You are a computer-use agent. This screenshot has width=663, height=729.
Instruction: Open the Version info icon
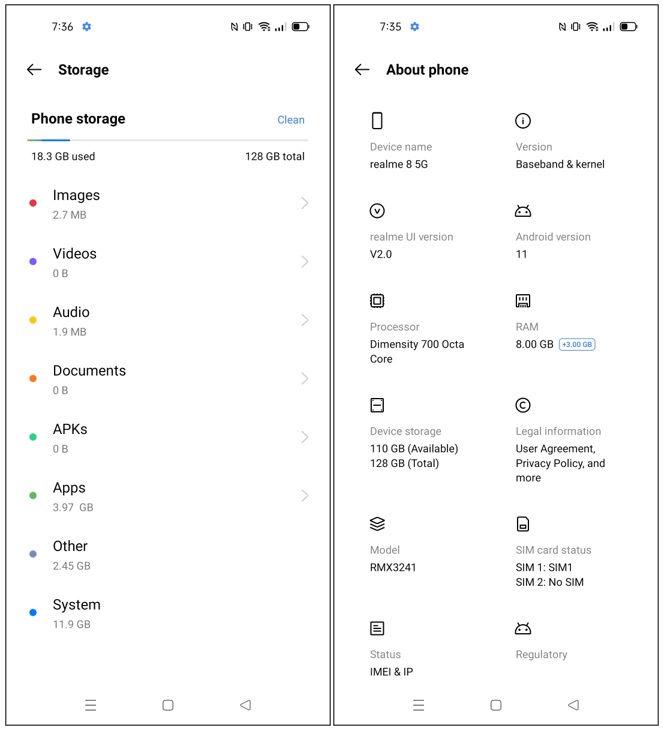[x=523, y=121]
